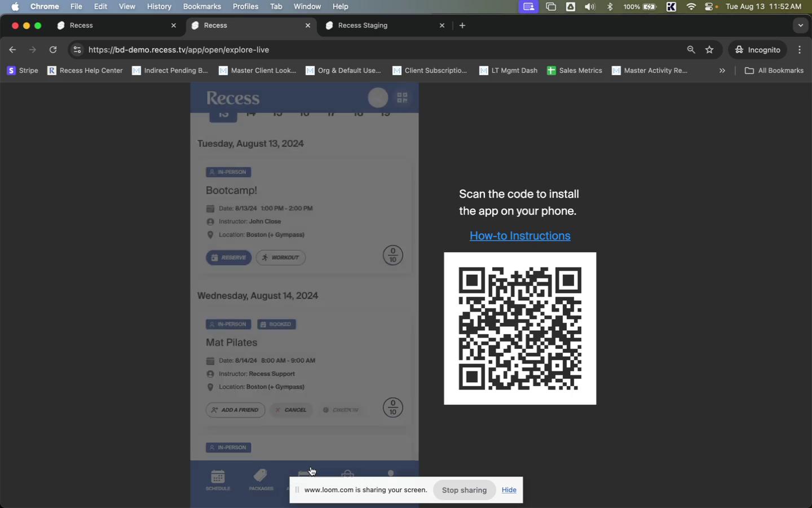Open Workout for the Bootcamp! class
The image size is (812, 508).
click(x=281, y=257)
